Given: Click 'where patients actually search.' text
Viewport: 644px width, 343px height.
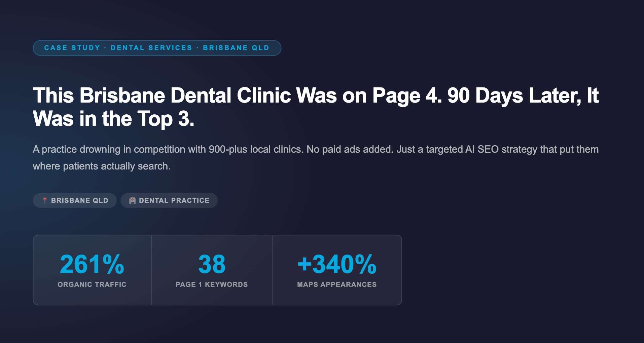Looking at the screenshot, I should pos(101,166).
